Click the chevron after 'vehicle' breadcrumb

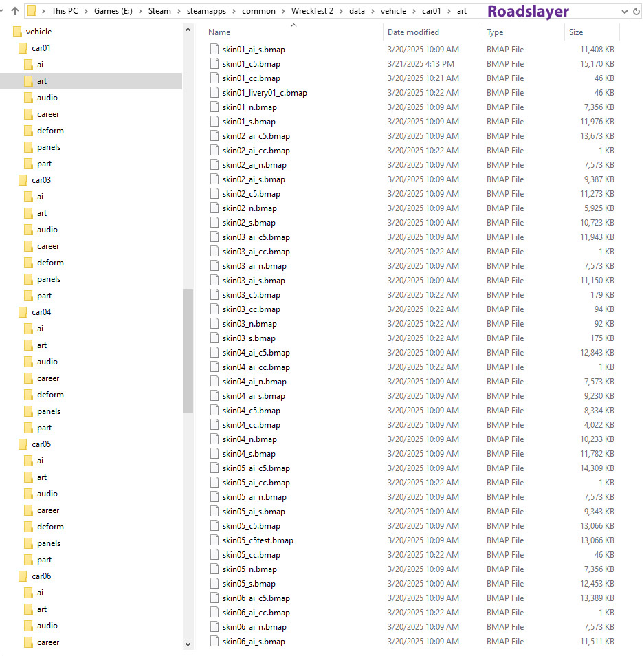tap(414, 11)
